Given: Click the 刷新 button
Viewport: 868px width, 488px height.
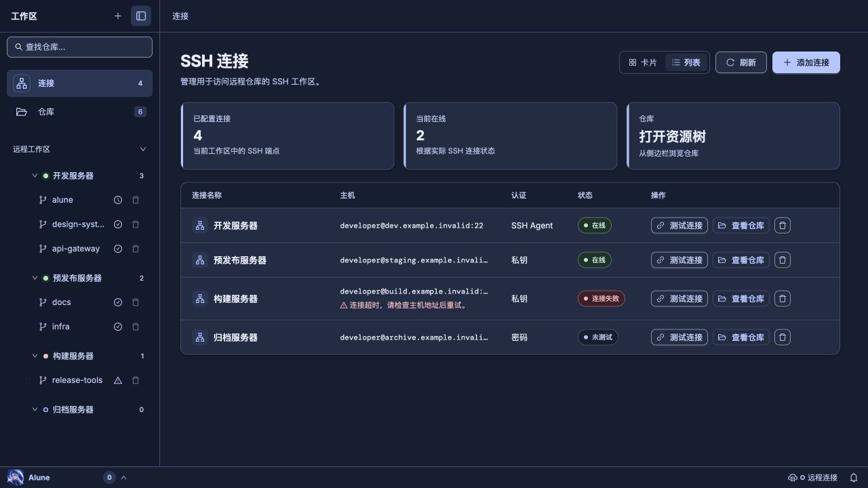Looking at the screenshot, I should pos(741,62).
